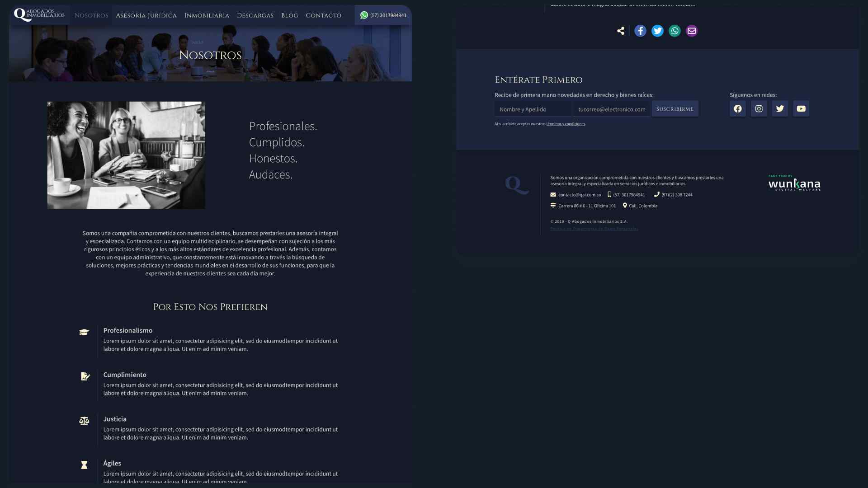Click the Q Abogados Inmobiliarios header logo

click(x=39, y=15)
